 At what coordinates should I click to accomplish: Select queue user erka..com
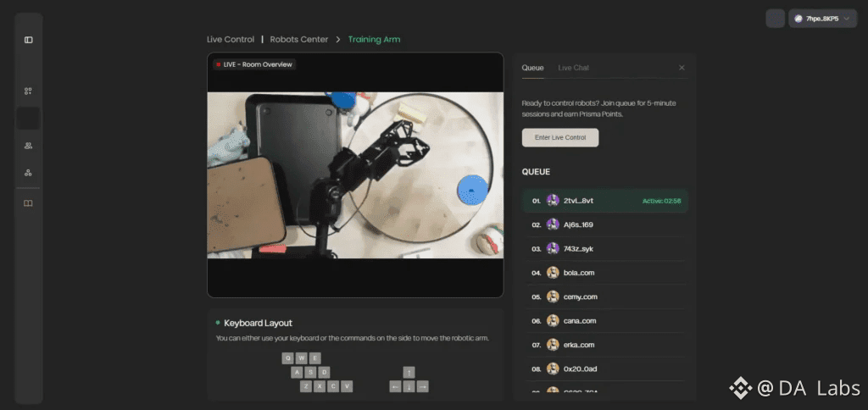pyautogui.click(x=605, y=345)
